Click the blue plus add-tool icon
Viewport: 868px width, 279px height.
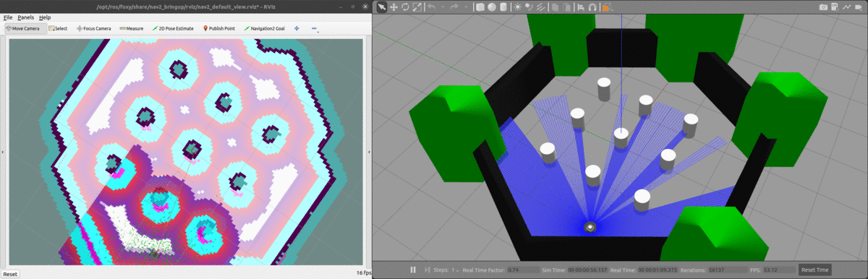pyautogui.click(x=297, y=29)
